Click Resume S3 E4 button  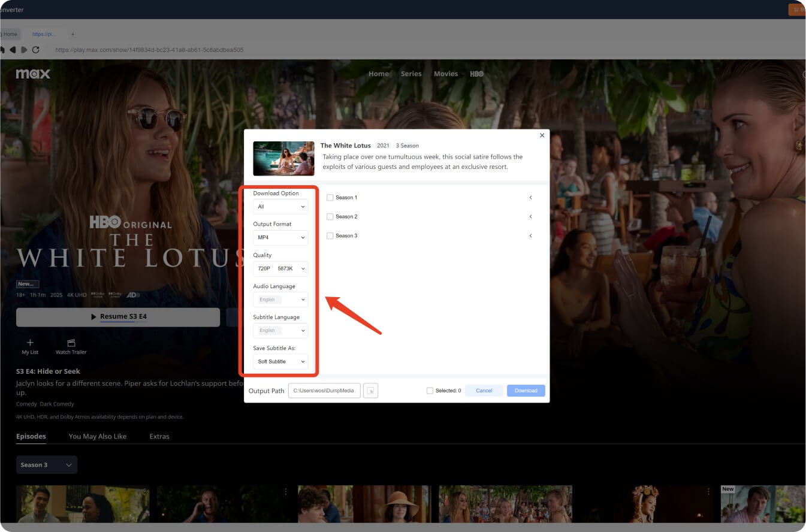[118, 317]
